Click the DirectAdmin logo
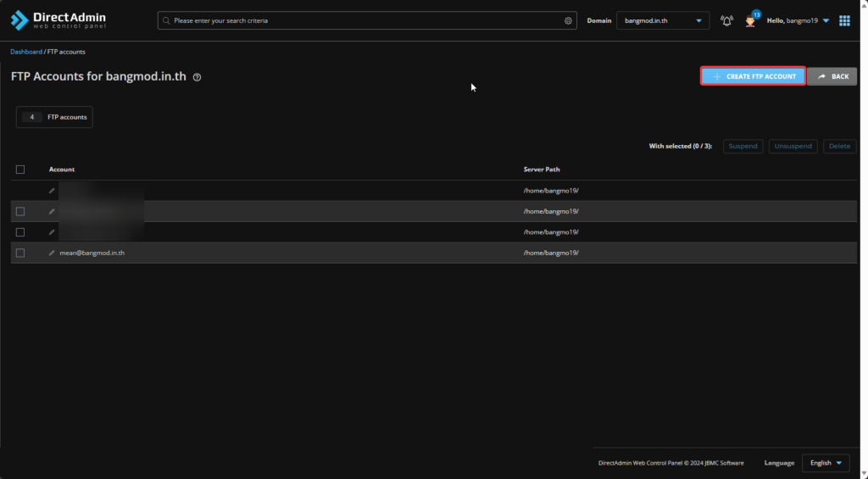Screen dimensions: 868x479 58,20
